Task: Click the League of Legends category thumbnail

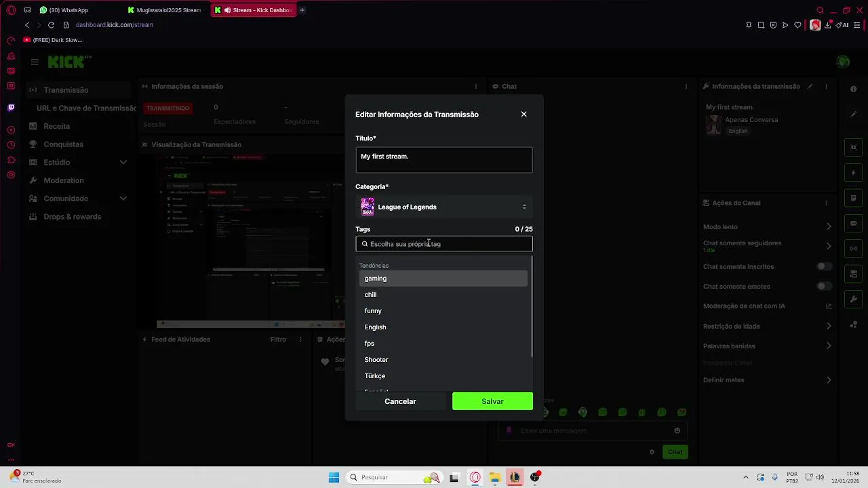Action: click(368, 207)
